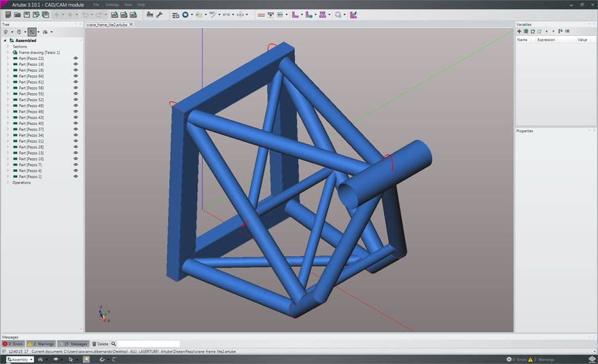598x364 pixels.
Task: Click the message search input field
Action: click(x=148, y=344)
